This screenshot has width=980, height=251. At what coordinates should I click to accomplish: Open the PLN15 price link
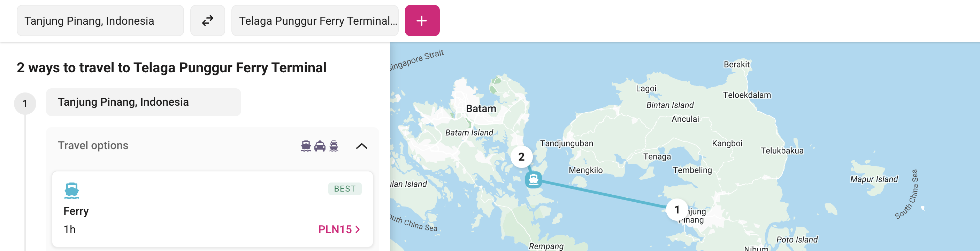coord(339,229)
